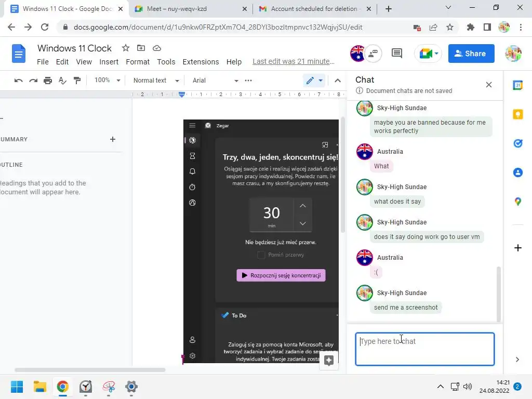Activate the paint format roller tool

point(77,81)
